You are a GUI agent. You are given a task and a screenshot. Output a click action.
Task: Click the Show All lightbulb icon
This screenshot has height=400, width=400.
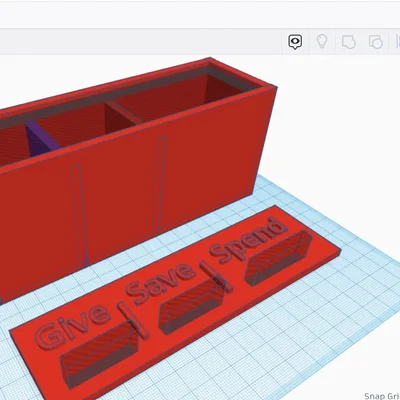[x=322, y=42]
